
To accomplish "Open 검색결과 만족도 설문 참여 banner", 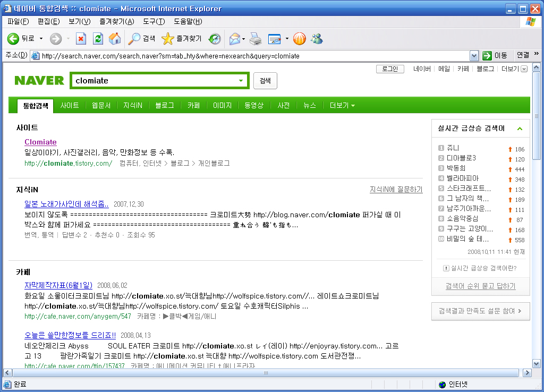I will [480, 311].
